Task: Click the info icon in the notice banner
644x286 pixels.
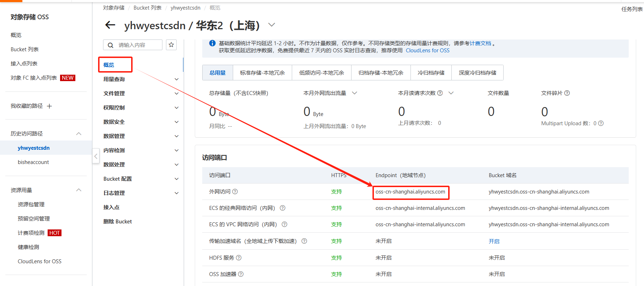Action: (x=212, y=43)
